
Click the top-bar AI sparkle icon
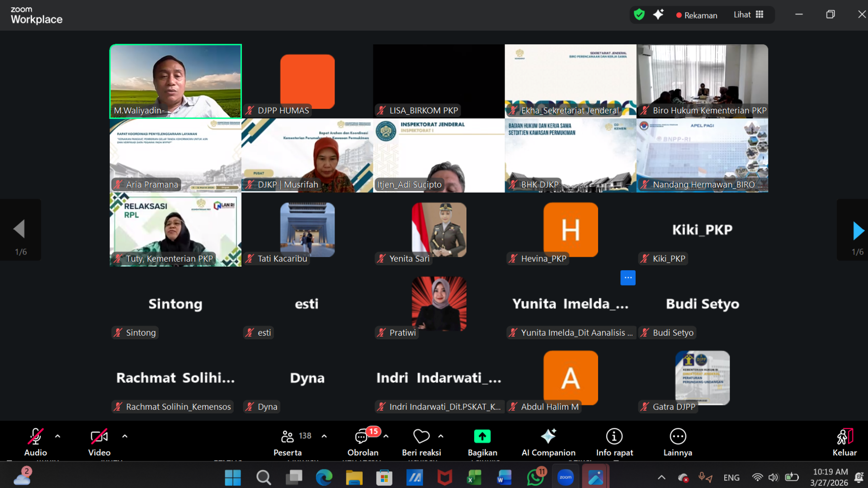click(658, 15)
